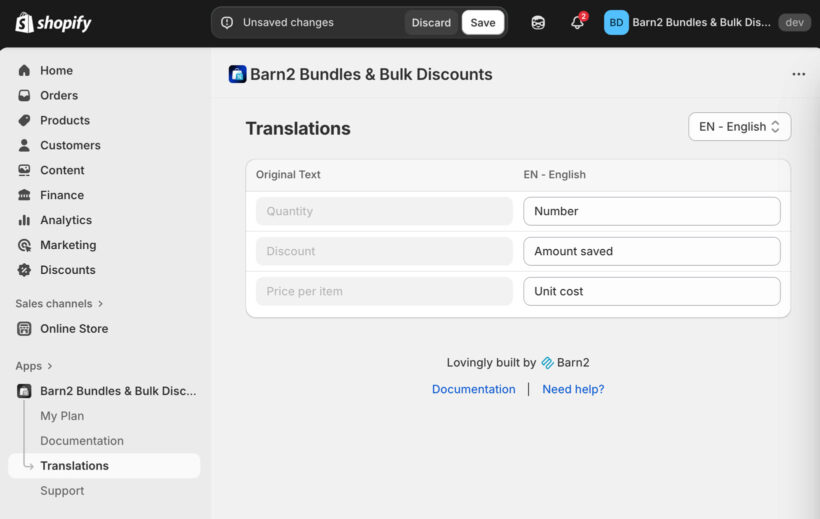Click the EN - English column header
820x519 pixels.
tap(554, 175)
